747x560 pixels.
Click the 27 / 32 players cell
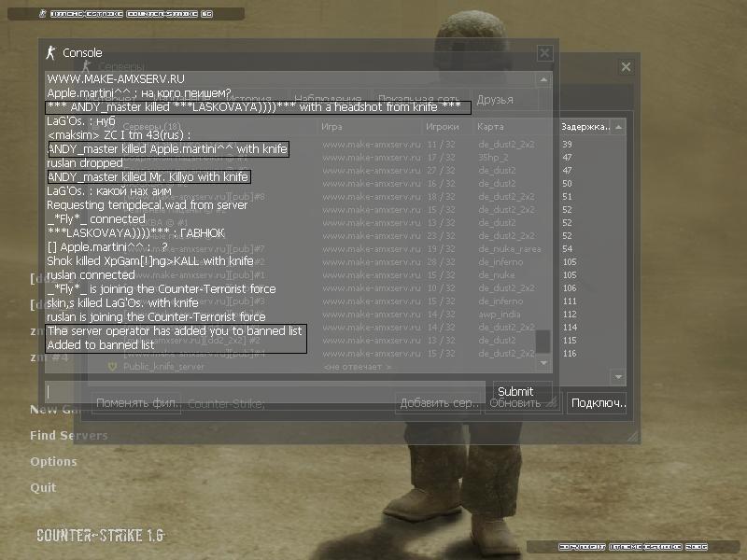click(441, 170)
